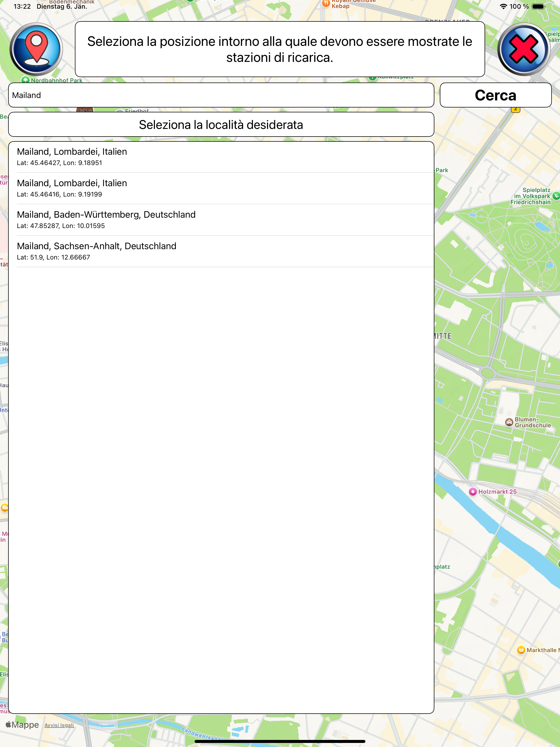
Task: Tap the current location pin button
Action: click(36, 49)
